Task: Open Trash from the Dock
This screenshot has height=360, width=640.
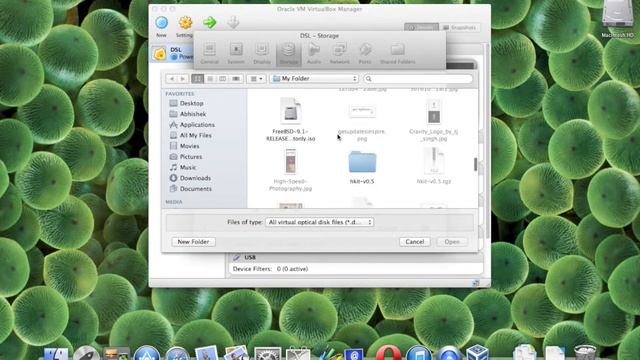Action: coord(585,353)
